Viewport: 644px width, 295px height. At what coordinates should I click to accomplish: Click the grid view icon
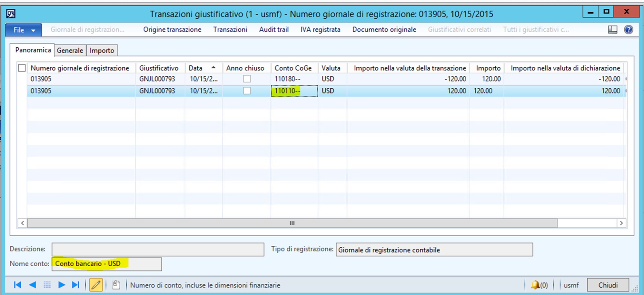tap(47, 285)
